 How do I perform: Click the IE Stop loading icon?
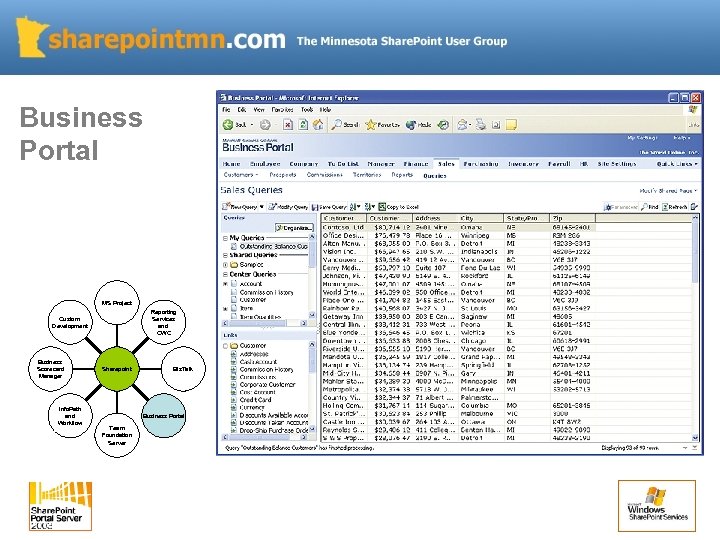click(288, 124)
